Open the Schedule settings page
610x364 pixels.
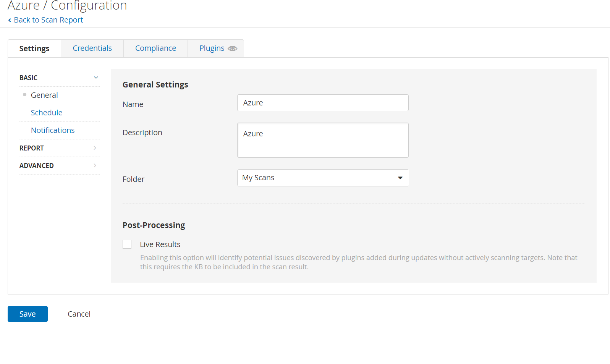coord(47,113)
